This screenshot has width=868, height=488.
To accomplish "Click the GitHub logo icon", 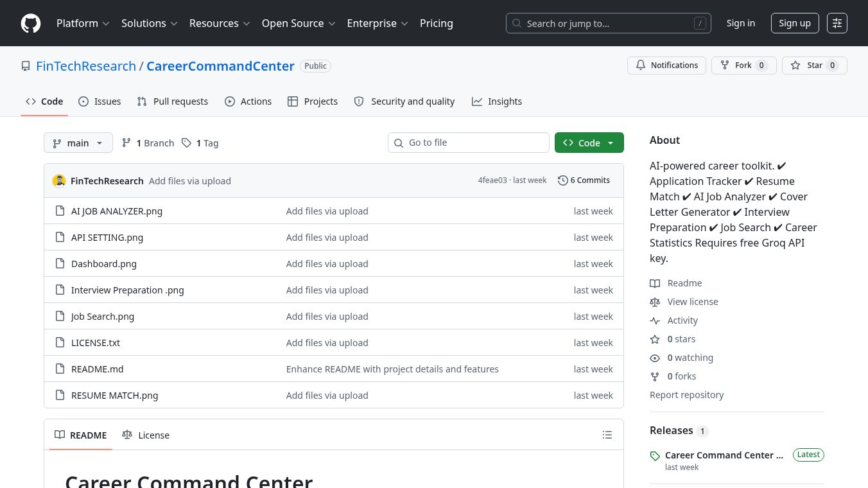I will (x=31, y=23).
